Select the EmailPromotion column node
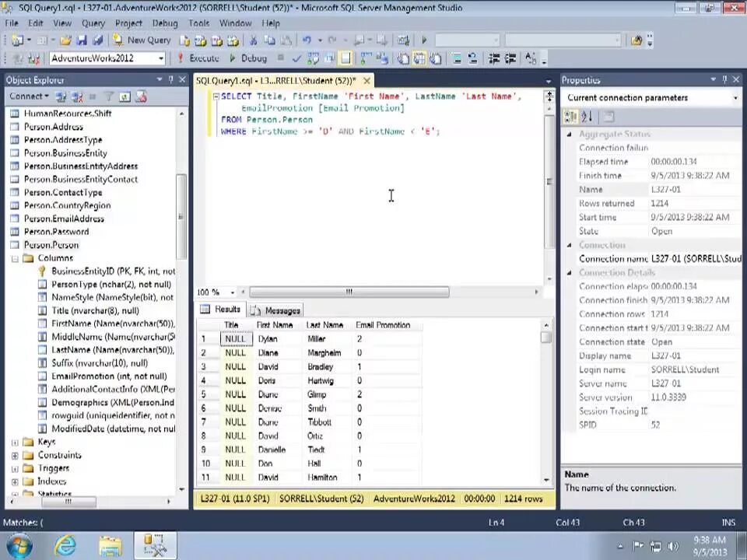The width and height of the screenshot is (747, 560). pos(109,376)
